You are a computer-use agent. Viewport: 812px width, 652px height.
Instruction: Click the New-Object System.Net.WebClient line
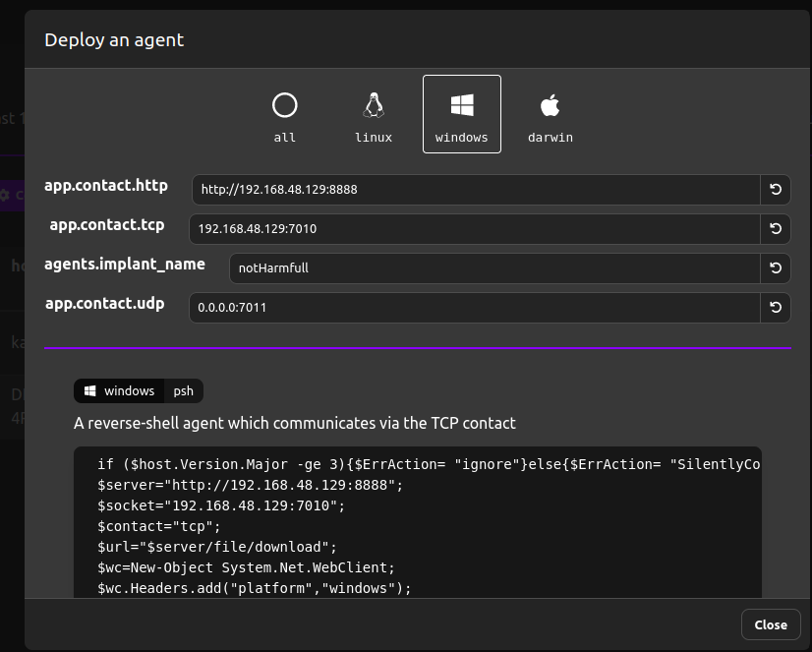click(x=246, y=568)
